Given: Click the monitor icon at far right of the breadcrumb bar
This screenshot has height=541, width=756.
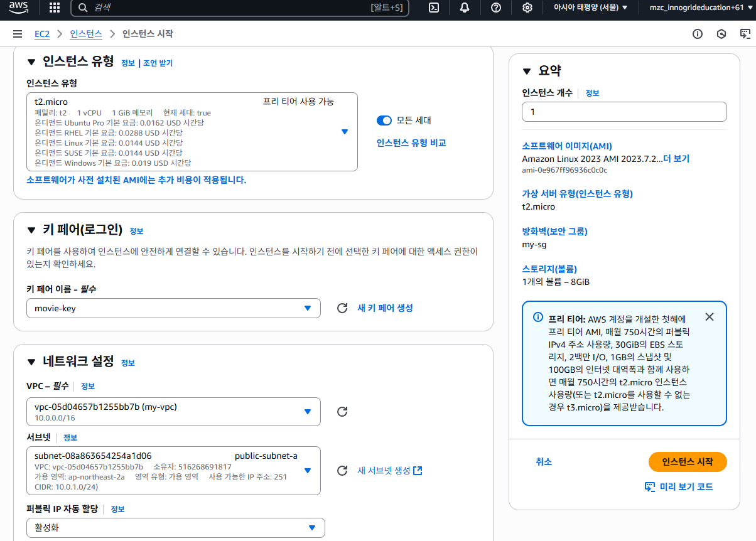Looking at the screenshot, I should [x=745, y=34].
